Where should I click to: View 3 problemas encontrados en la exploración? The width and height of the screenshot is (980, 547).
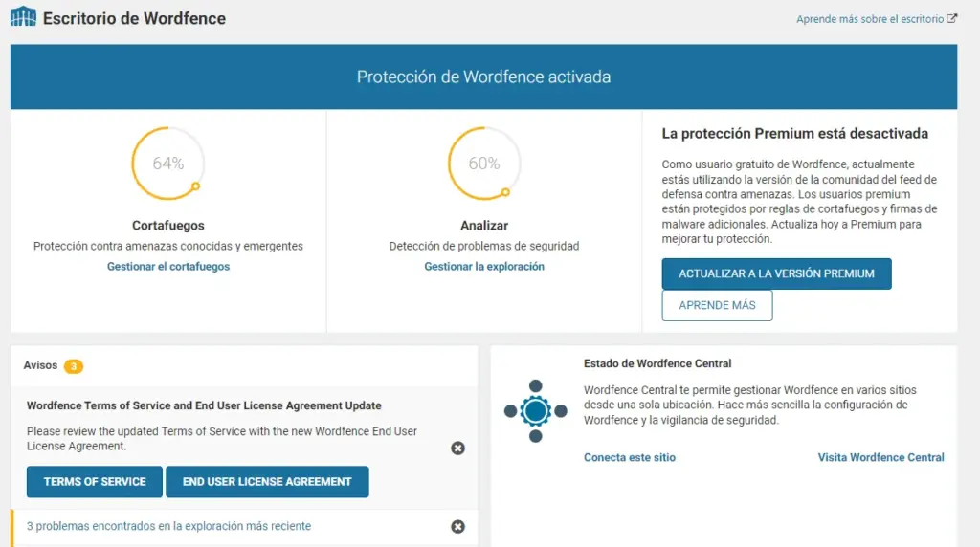[168, 526]
